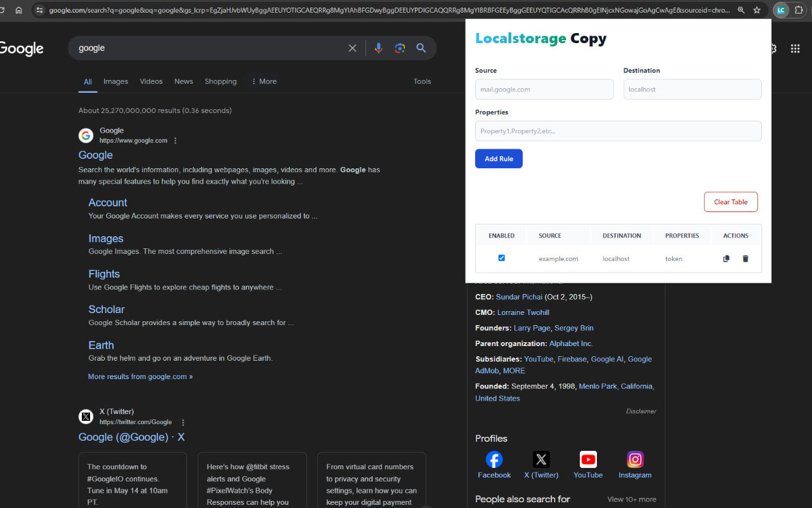Open Google's Facebook profile icon
Image resolution: width=812 pixels, height=508 pixels.
494,459
